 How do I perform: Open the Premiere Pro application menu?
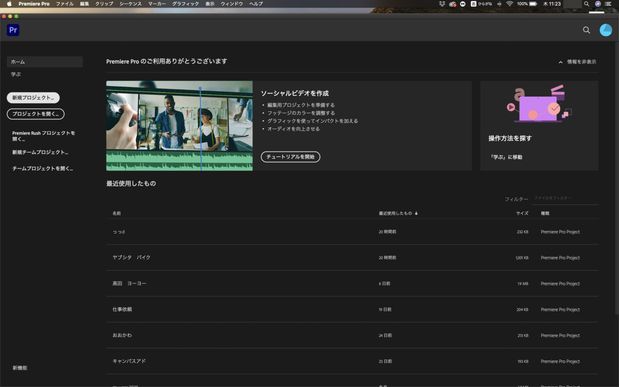(x=34, y=4)
